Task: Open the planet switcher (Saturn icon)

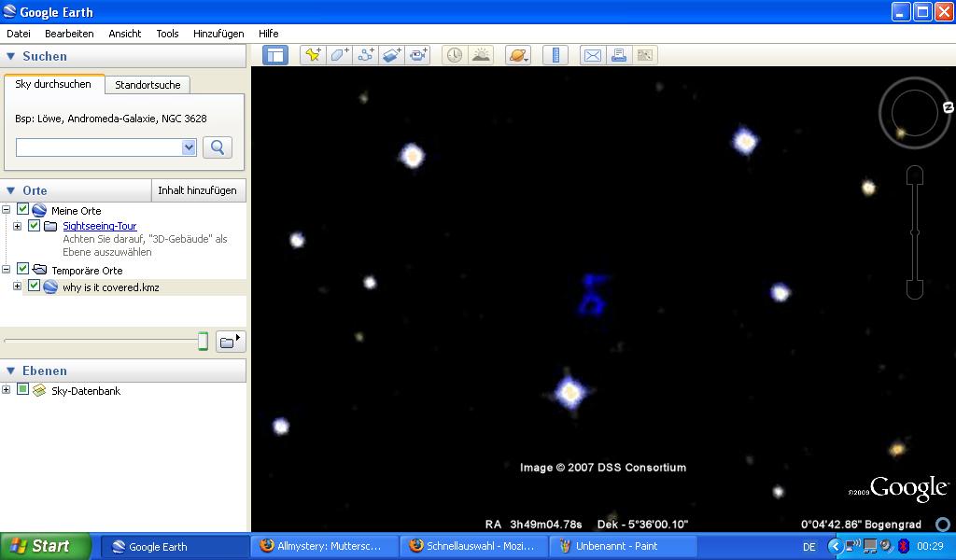Action: [x=518, y=55]
